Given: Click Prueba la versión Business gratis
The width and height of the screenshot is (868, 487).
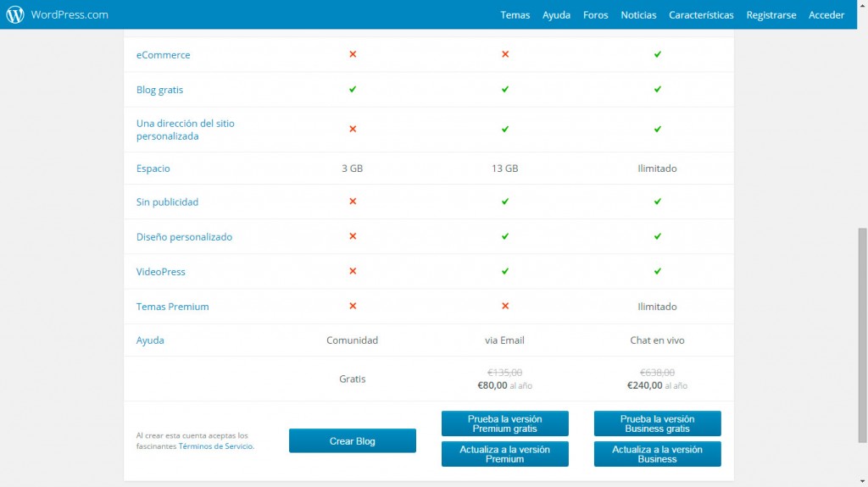Looking at the screenshot, I should tap(657, 424).
